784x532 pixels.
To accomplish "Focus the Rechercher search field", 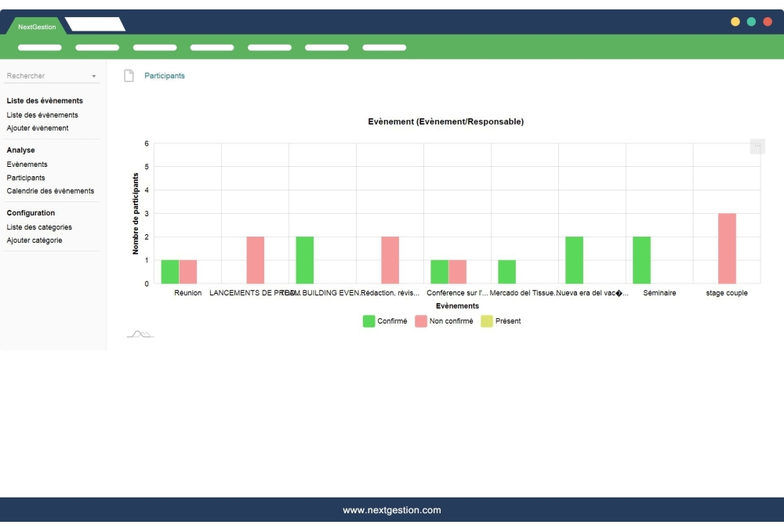I will click(x=45, y=76).
